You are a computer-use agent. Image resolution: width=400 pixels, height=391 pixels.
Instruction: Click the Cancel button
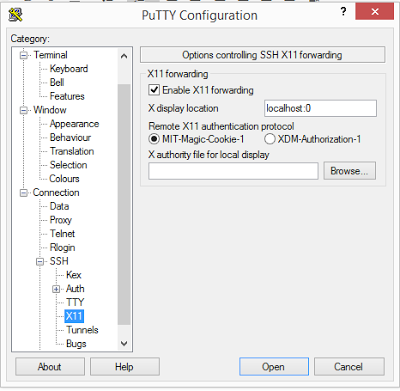point(349,367)
